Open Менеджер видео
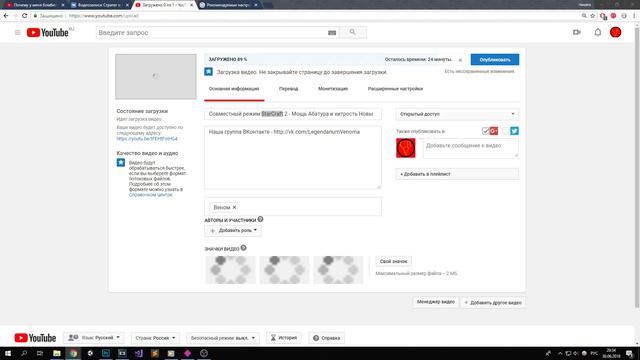This screenshot has width=640, height=360. [x=436, y=302]
